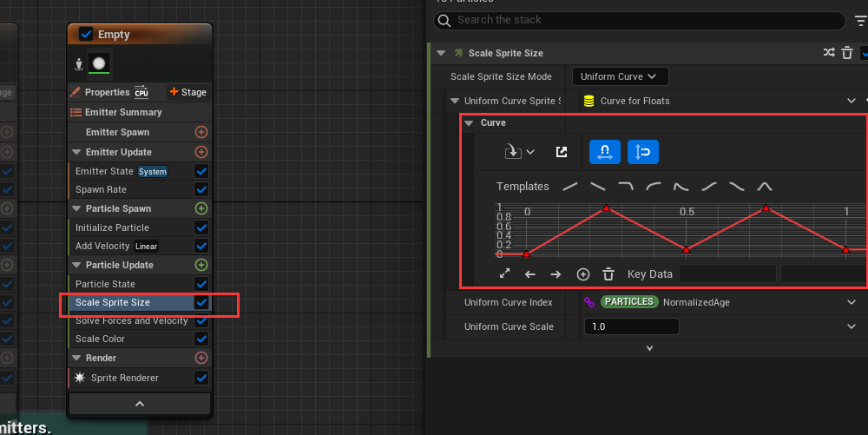This screenshot has height=435, width=868.
Task: Select the Emitter Summary item
Action: click(x=123, y=112)
